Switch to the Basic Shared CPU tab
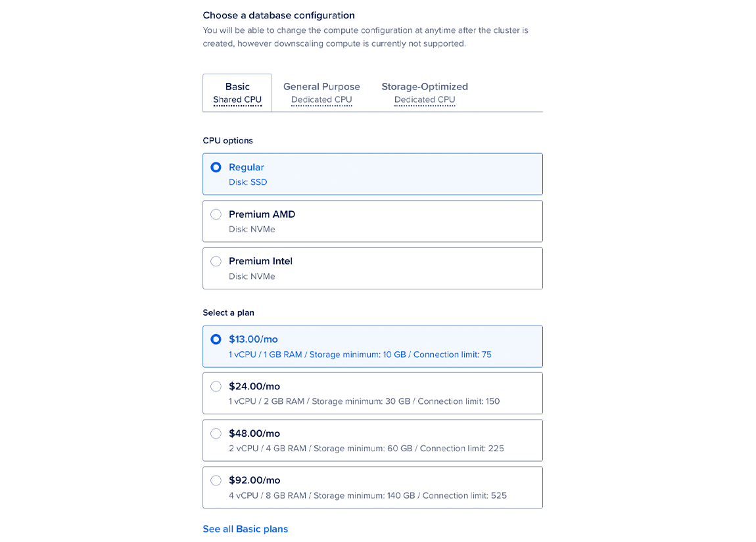The width and height of the screenshot is (756, 542). point(237,93)
